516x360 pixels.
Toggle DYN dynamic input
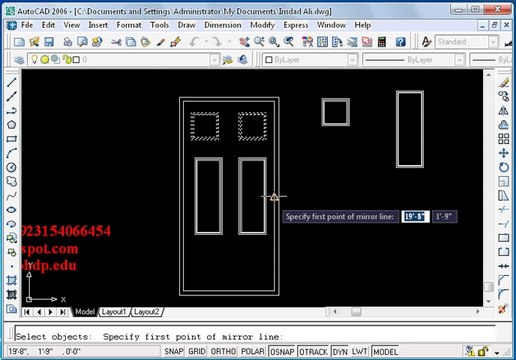[x=340, y=352]
